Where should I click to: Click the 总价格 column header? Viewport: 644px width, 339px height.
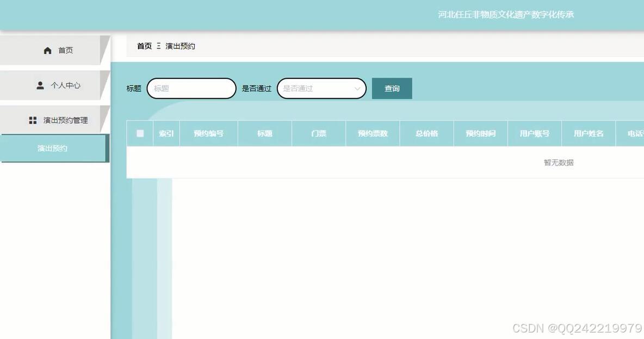[427, 134]
